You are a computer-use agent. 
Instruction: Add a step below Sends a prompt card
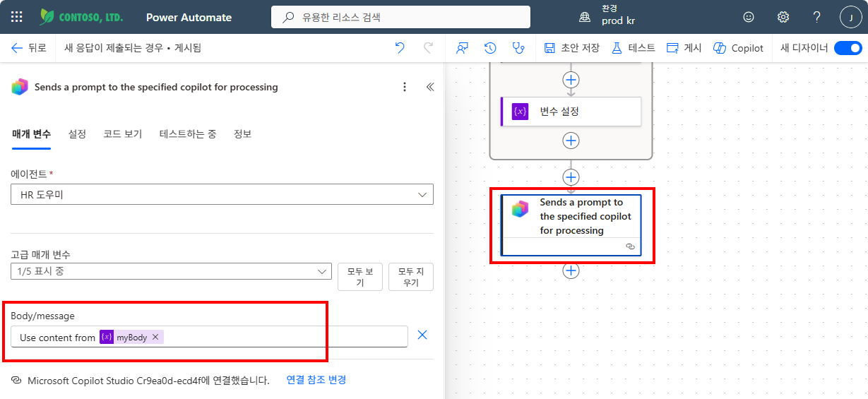571,270
